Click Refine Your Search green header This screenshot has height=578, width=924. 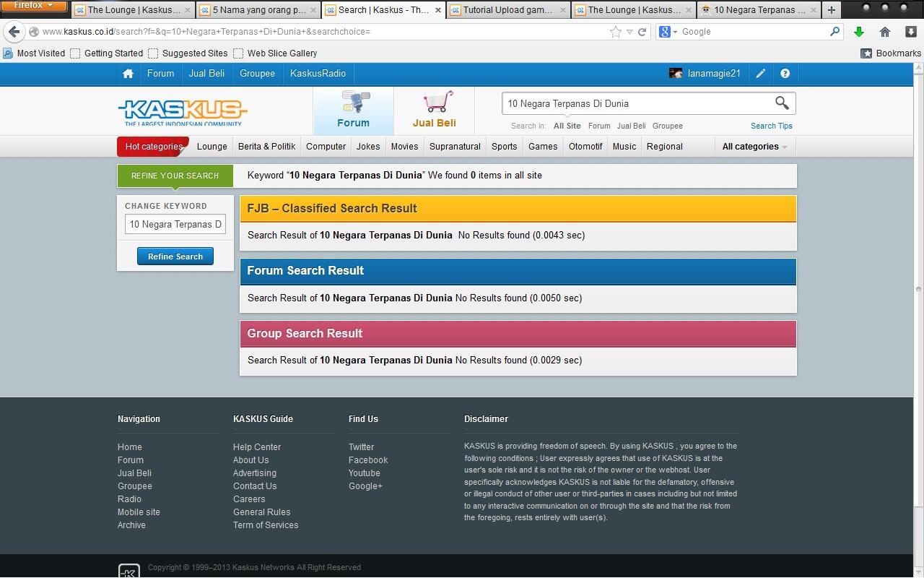click(x=175, y=176)
